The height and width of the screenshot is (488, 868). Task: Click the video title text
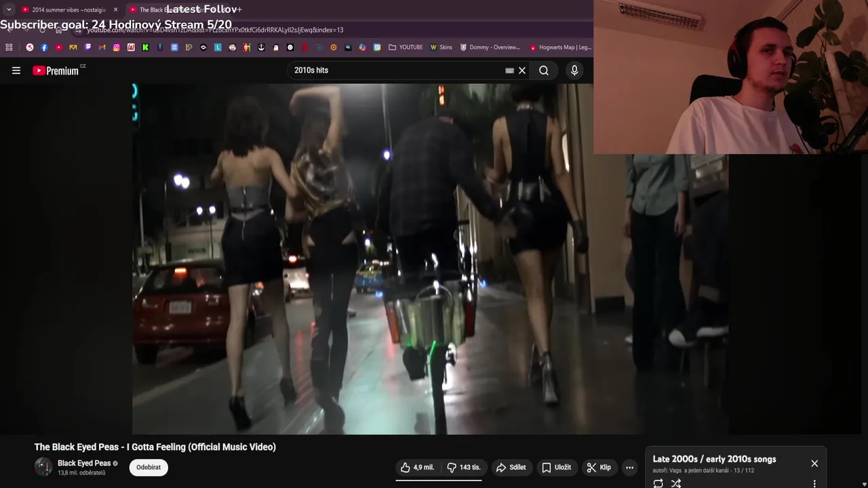[155, 447]
